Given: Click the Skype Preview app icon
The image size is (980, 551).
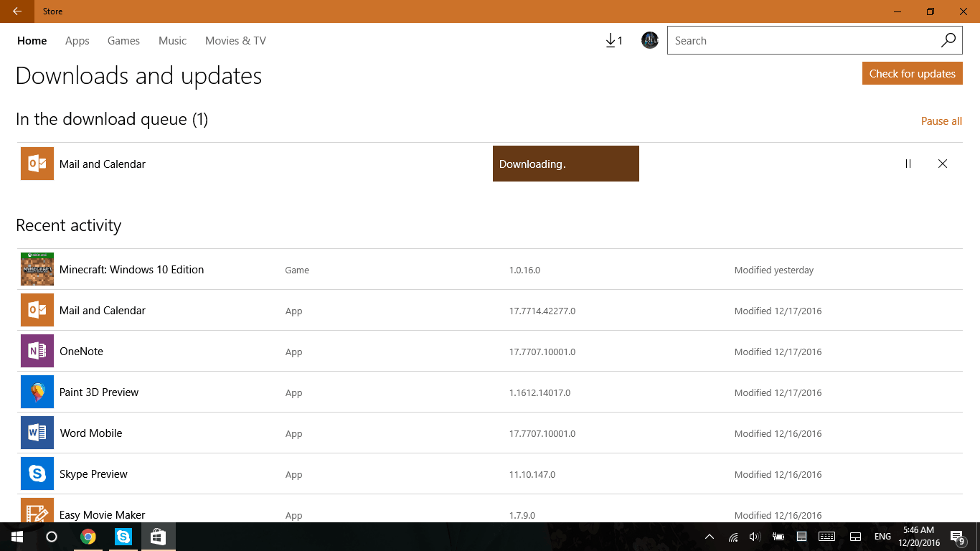Looking at the screenshot, I should tap(37, 474).
